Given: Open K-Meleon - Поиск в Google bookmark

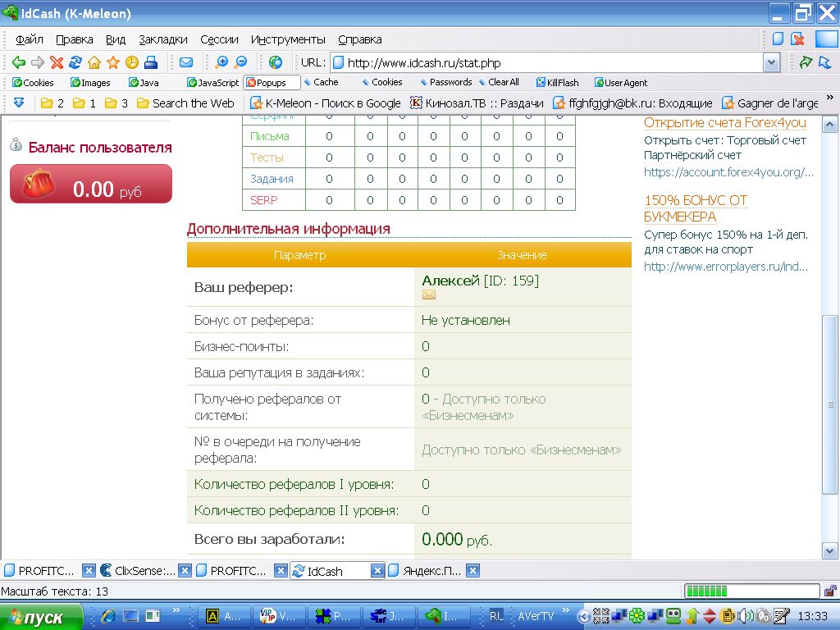Looking at the screenshot, I should click(326, 103).
